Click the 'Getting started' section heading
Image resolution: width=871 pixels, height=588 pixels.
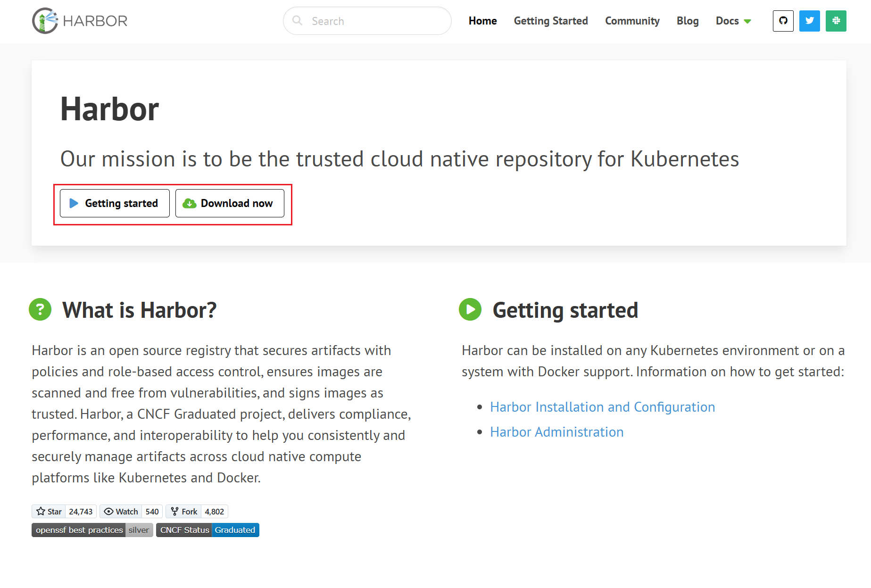coord(565,310)
